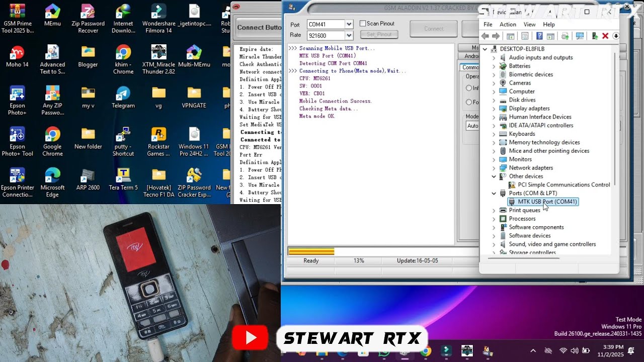Click the Update device driver gear icon
The height and width of the screenshot is (362, 644).
(x=565, y=36)
